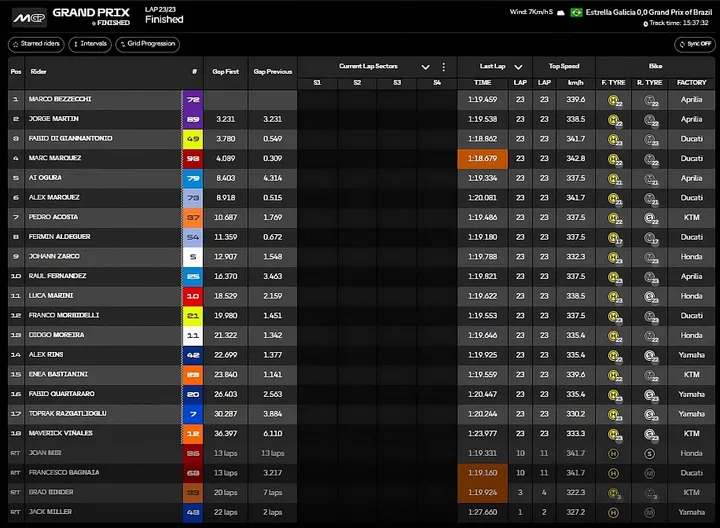Click Fermin Aldeguer front tyre icon

click(x=614, y=238)
